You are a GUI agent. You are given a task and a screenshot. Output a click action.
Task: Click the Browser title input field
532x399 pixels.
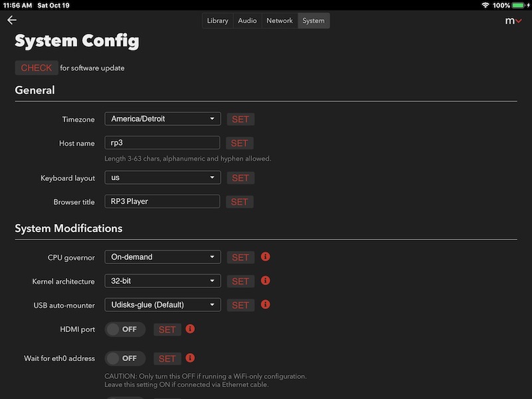point(162,201)
